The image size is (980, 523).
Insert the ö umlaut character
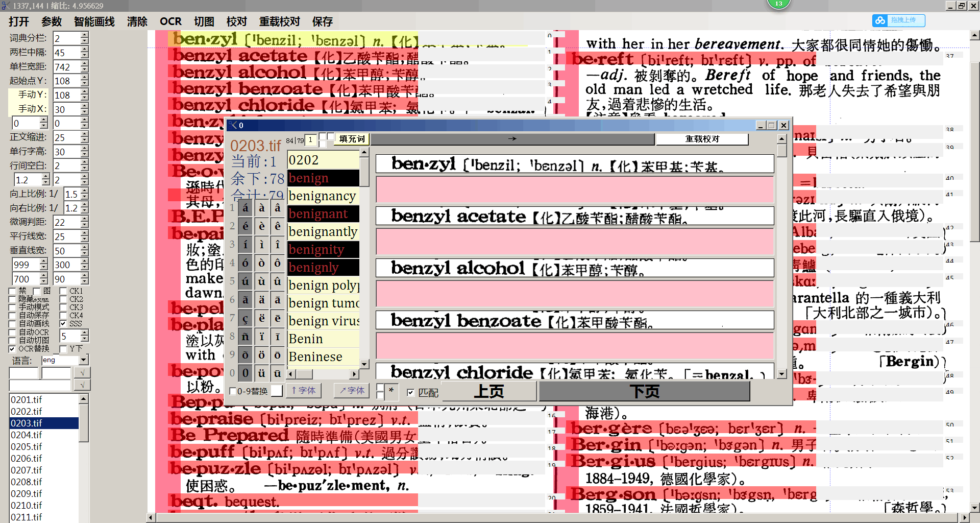(262, 354)
